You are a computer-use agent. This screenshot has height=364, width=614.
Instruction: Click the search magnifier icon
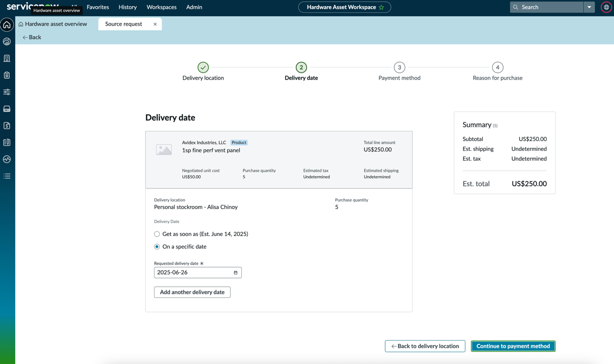(516, 7)
